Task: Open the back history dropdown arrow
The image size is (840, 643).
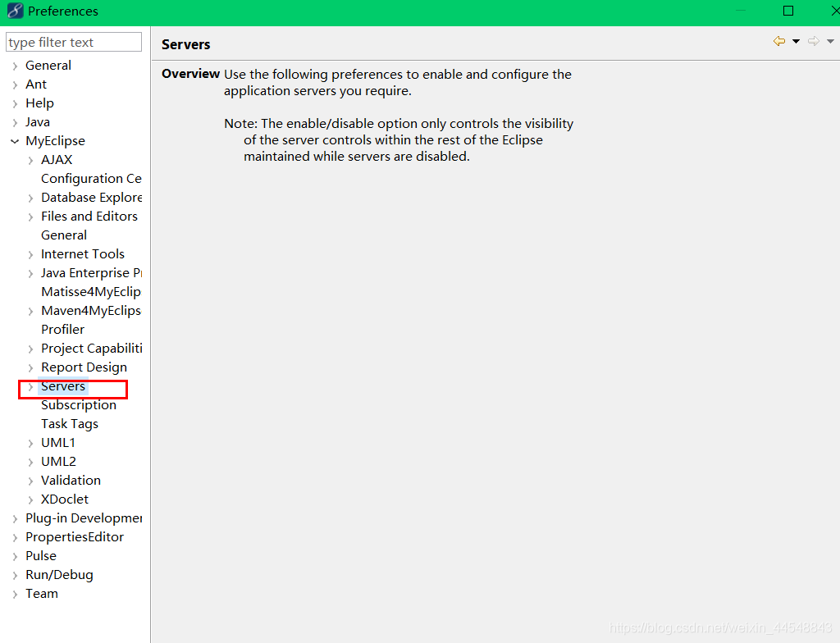Action: coord(796,41)
